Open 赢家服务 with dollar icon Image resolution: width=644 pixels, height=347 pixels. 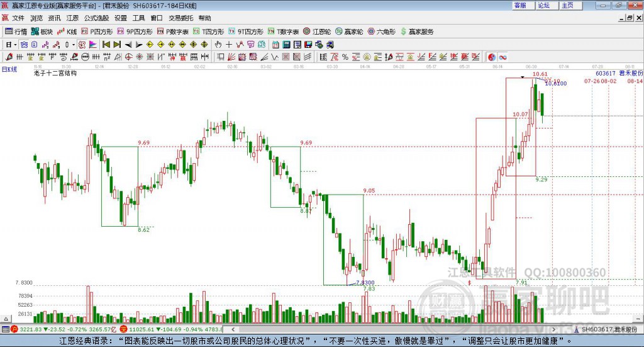[x=417, y=31]
